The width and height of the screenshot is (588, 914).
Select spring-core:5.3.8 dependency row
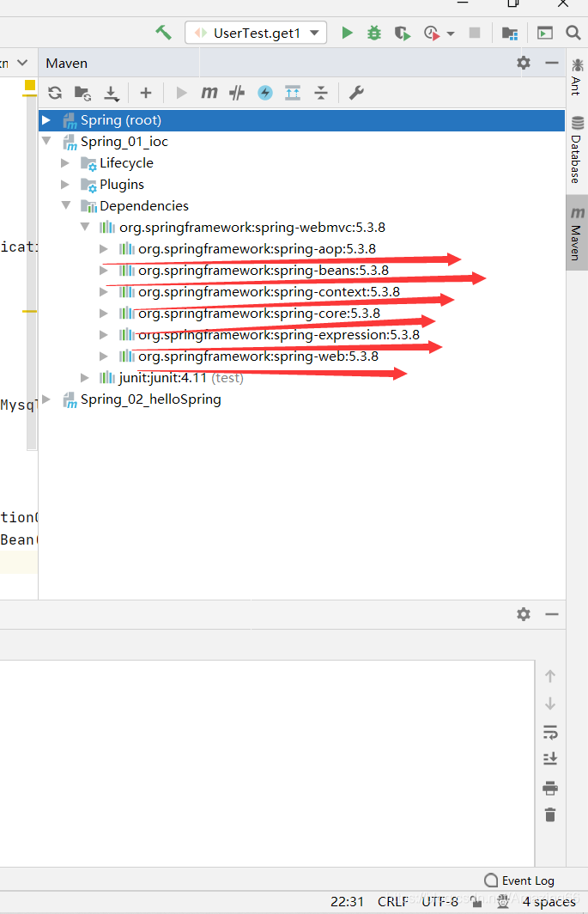click(259, 313)
